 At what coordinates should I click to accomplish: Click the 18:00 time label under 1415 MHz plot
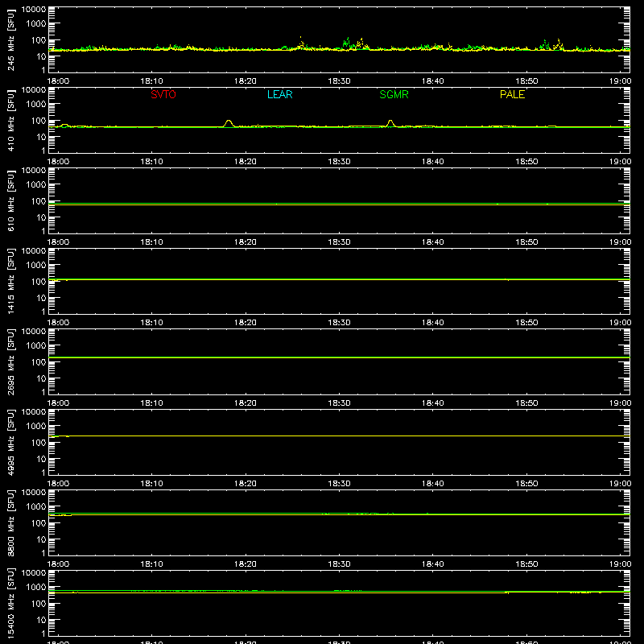(x=58, y=323)
